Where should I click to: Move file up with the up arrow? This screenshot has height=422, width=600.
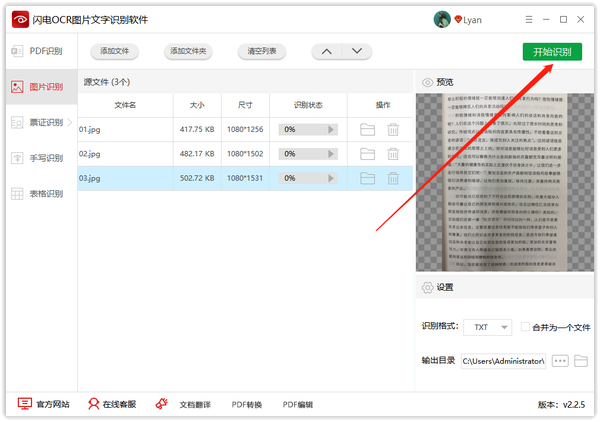[x=329, y=51]
